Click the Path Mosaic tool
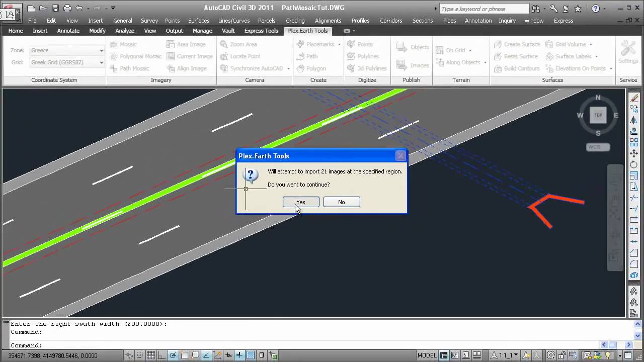Image resolution: width=644 pixels, height=362 pixels. (129, 68)
